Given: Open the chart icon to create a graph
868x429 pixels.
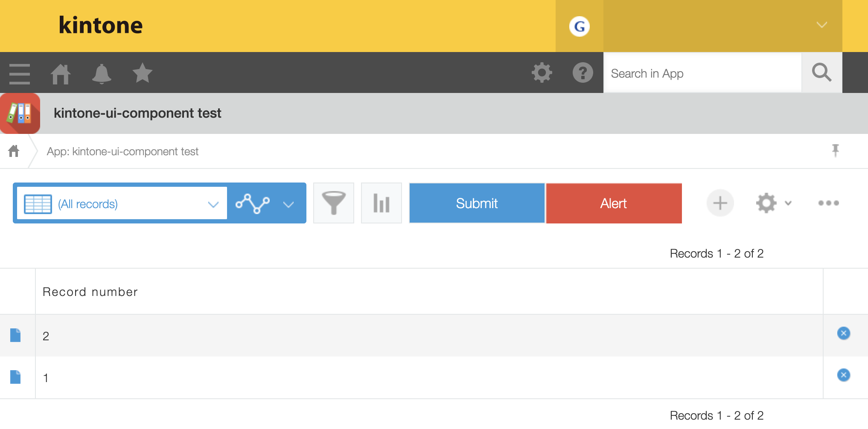Looking at the screenshot, I should point(381,203).
